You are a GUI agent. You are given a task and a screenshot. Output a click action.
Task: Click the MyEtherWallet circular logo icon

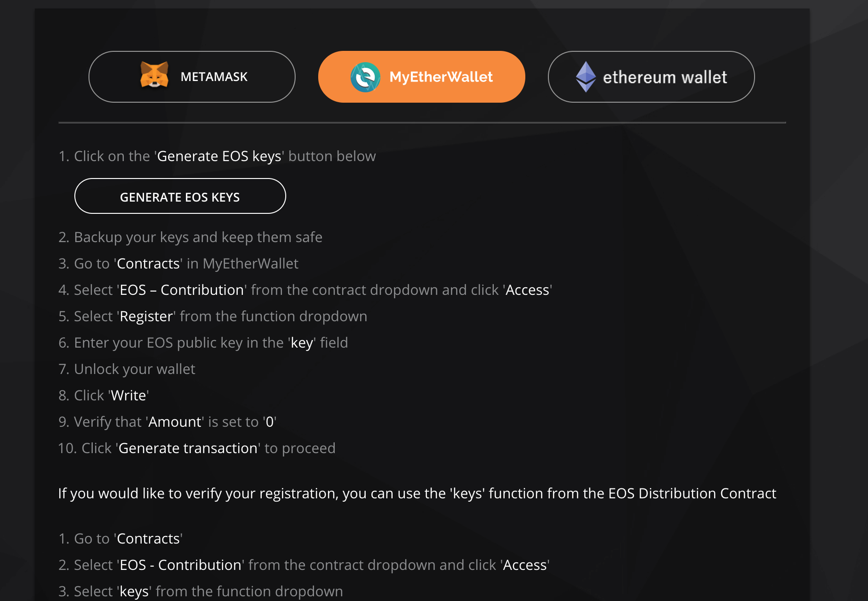(365, 76)
